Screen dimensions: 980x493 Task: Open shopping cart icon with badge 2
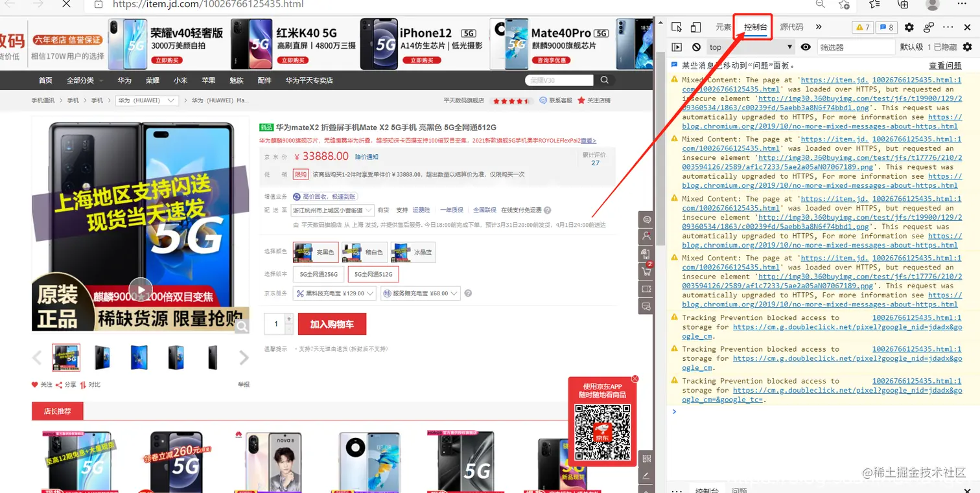(x=646, y=271)
